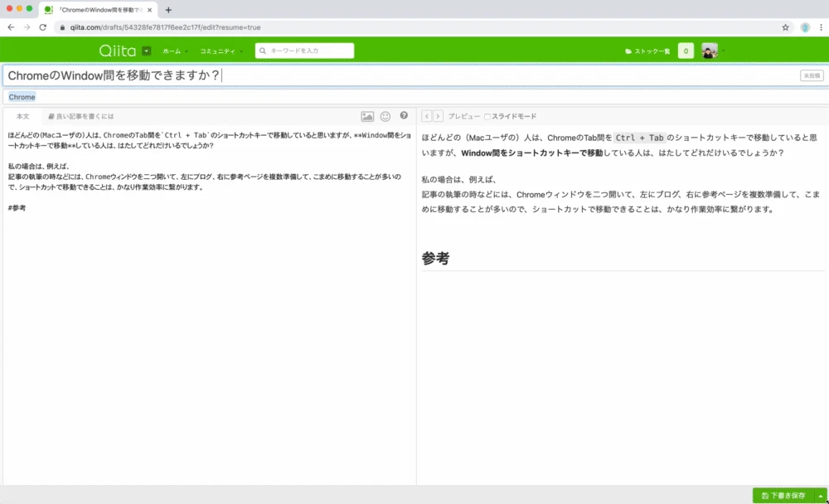The height and width of the screenshot is (504, 829).
Task: Click the preview left-arrow button
Action: [x=427, y=116]
